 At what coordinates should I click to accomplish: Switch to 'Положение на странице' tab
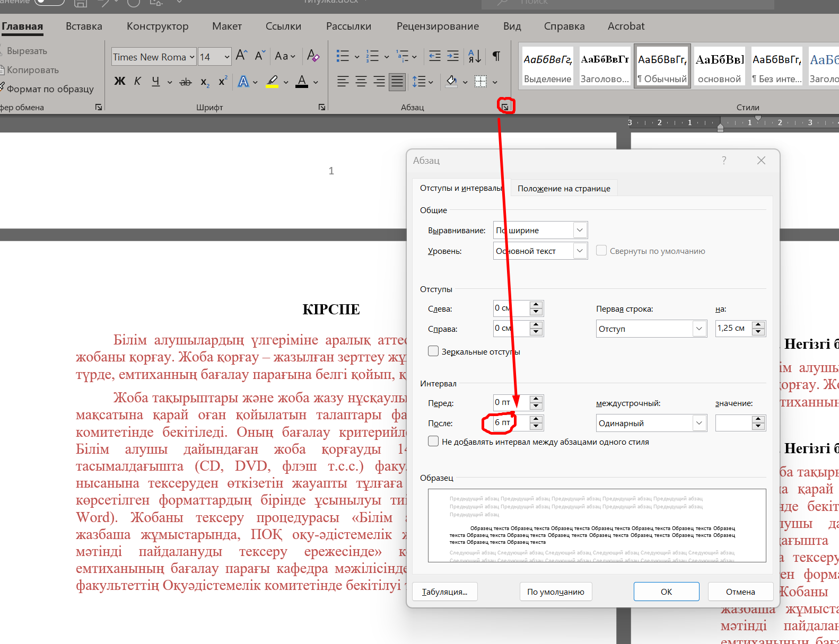pyautogui.click(x=564, y=189)
